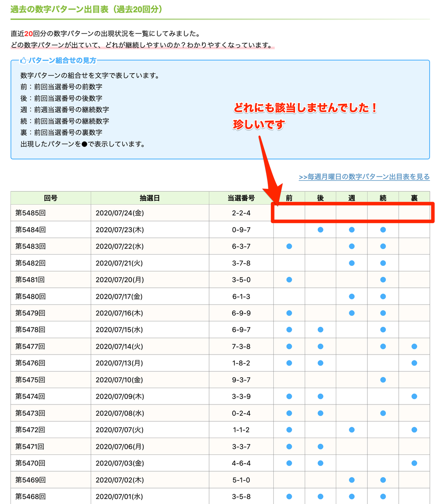
Task: Click the 前 dot in the 第5483回 row
Action: pyautogui.click(x=289, y=246)
